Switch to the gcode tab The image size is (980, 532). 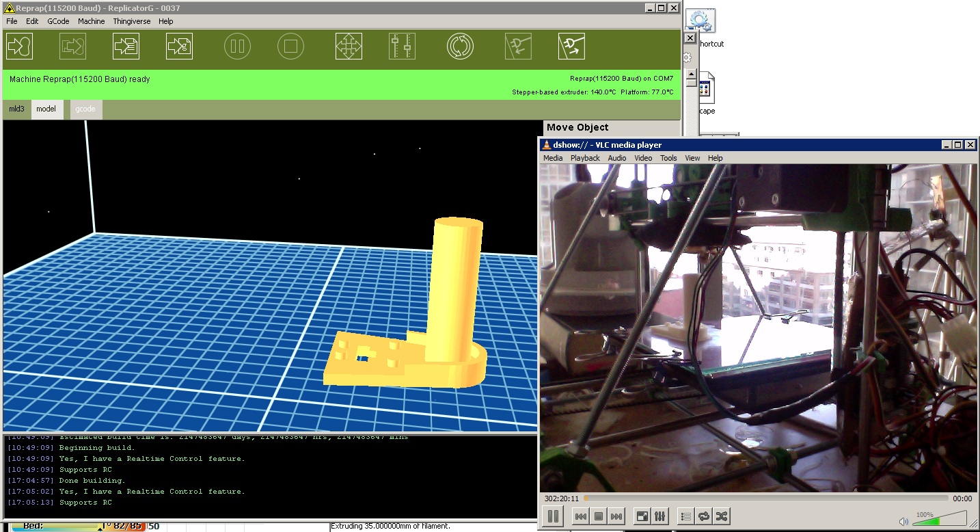tap(85, 109)
